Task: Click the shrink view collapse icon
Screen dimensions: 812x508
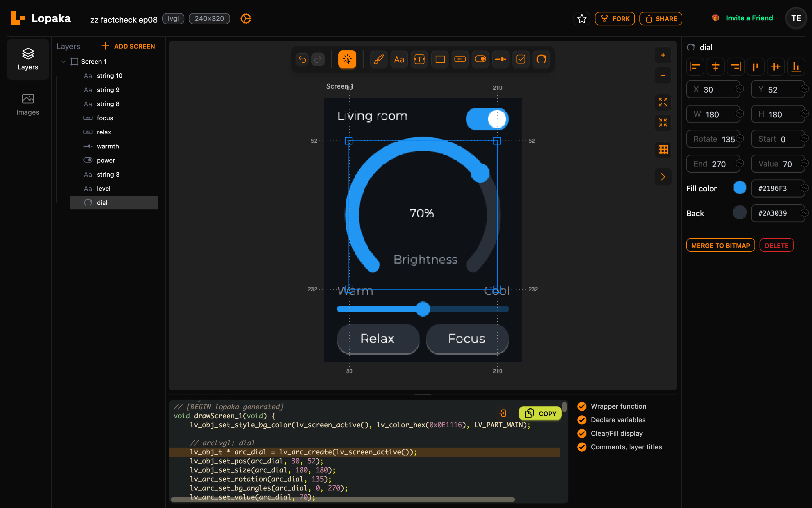Action: point(663,123)
